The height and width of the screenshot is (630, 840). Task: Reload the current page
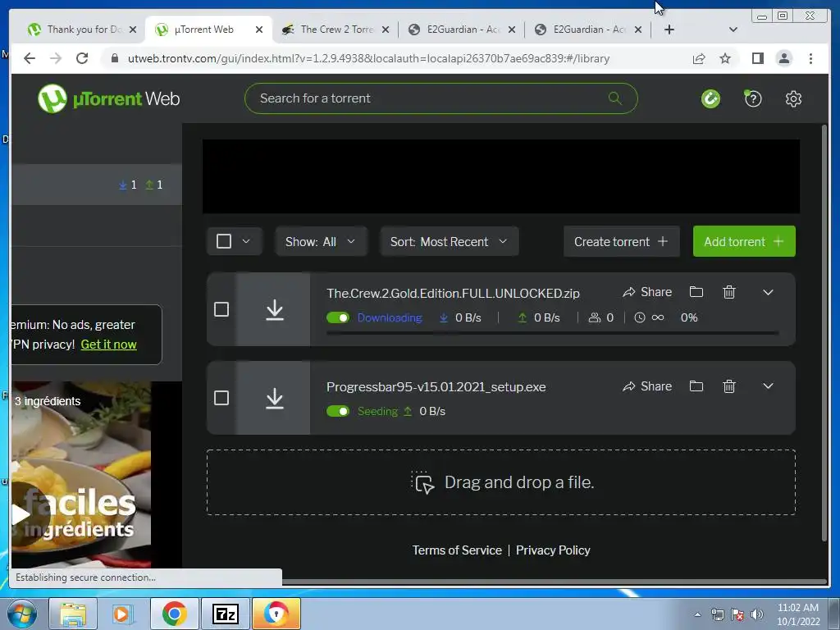click(82, 58)
